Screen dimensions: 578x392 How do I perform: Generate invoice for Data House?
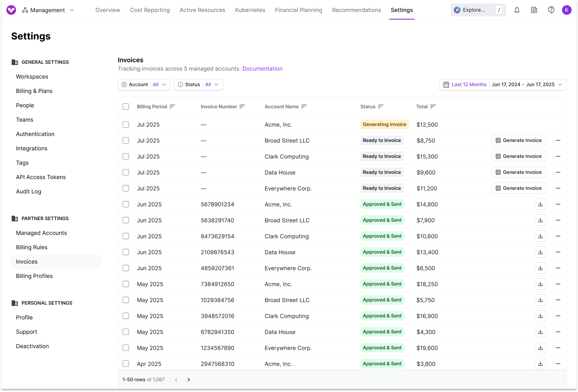coord(519,172)
